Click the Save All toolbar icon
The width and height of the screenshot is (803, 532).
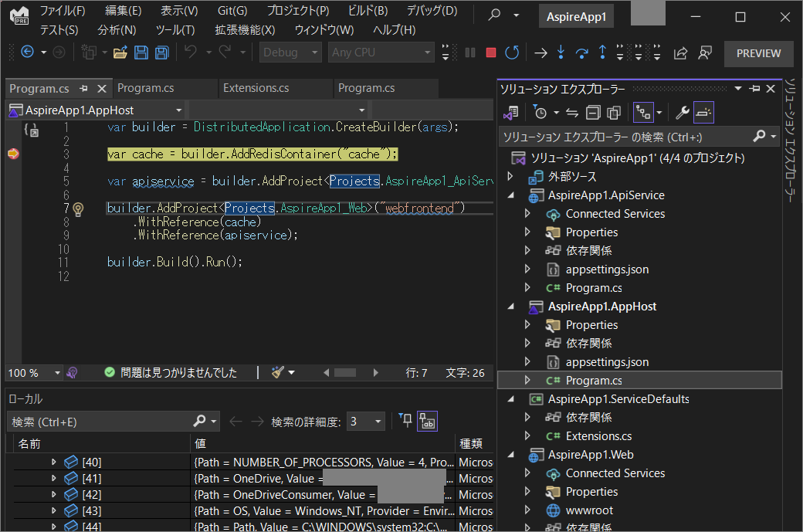click(161, 52)
